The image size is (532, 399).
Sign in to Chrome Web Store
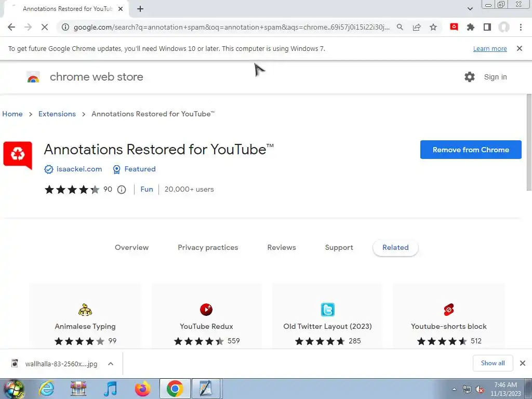point(495,77)
